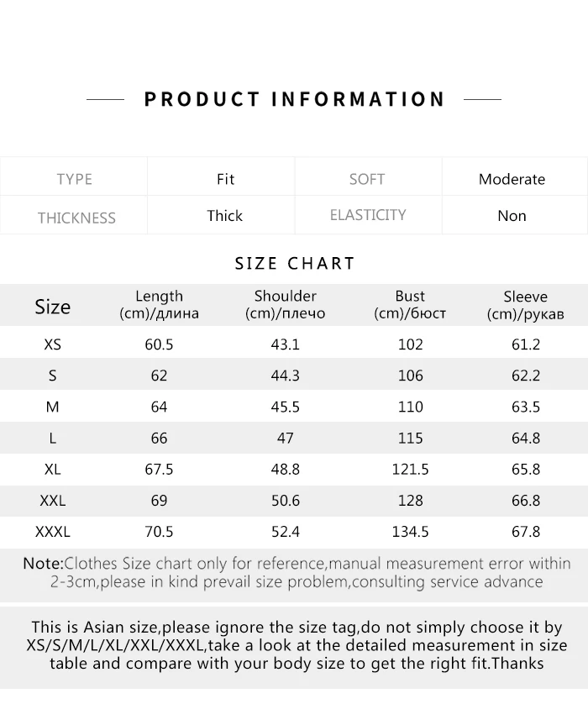Select bust value 121.5 in XL row
Image resolution: width=588 pixels, height=704 pixels.
(x=410, y=469)
